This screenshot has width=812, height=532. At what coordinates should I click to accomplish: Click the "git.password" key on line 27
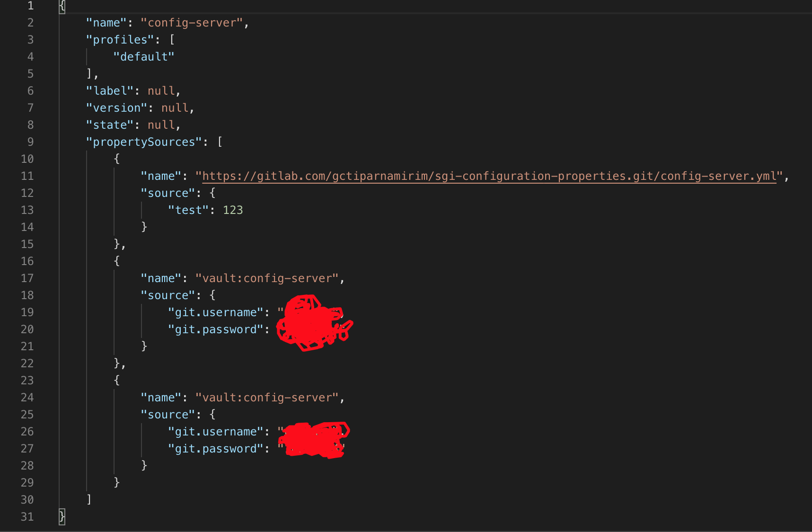coord(215,448)
